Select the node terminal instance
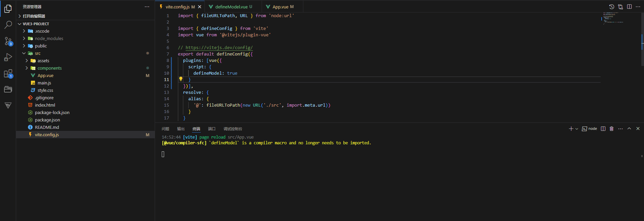Image resolution: width=644 pixels, height=221 pixels. 590,128
